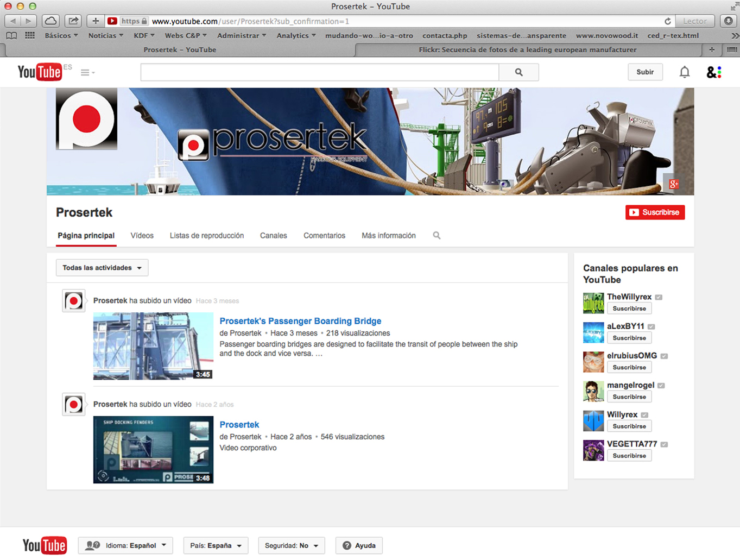The image size is (740, 560).
Task: Click the Subir upload button
Action: coord(645,72)
